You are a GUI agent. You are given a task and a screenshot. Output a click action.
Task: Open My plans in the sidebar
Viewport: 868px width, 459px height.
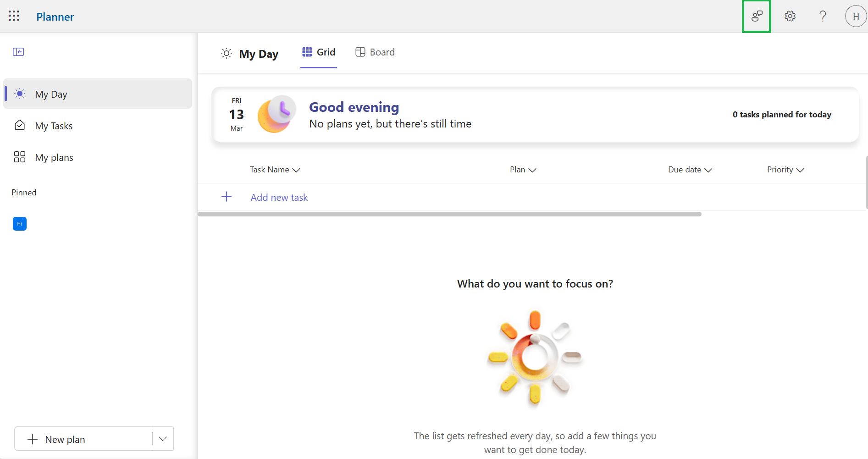pos(97,157)
